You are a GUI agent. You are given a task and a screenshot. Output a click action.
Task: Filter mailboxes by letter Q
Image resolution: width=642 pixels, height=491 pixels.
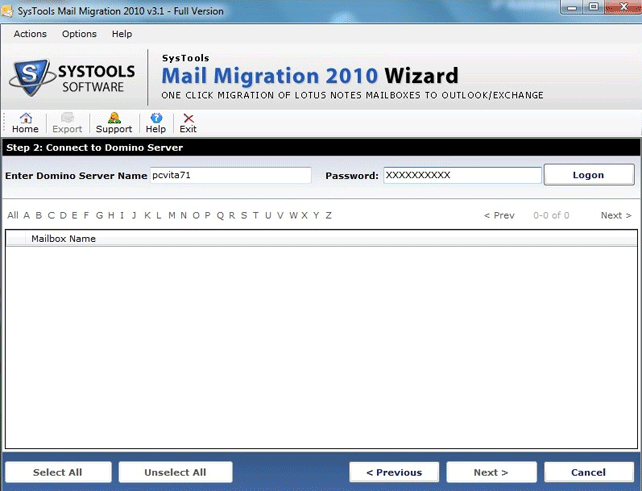pos(220,215)
